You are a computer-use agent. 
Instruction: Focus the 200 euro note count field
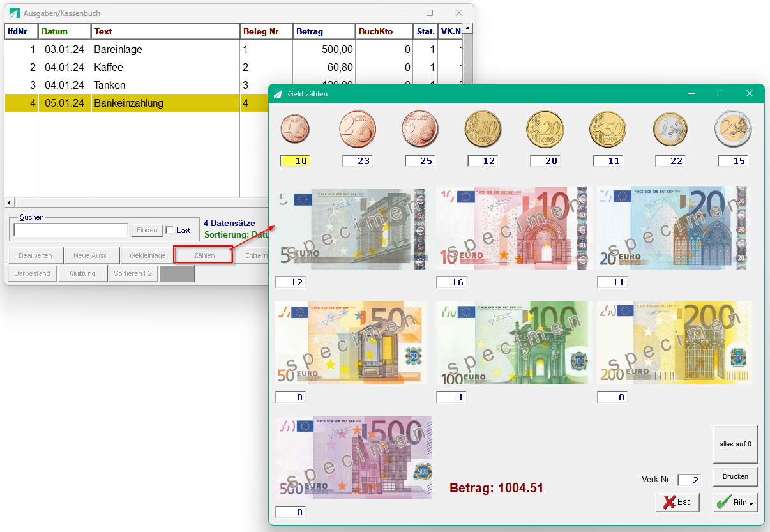pyautogui.click(x=612, y=397)
